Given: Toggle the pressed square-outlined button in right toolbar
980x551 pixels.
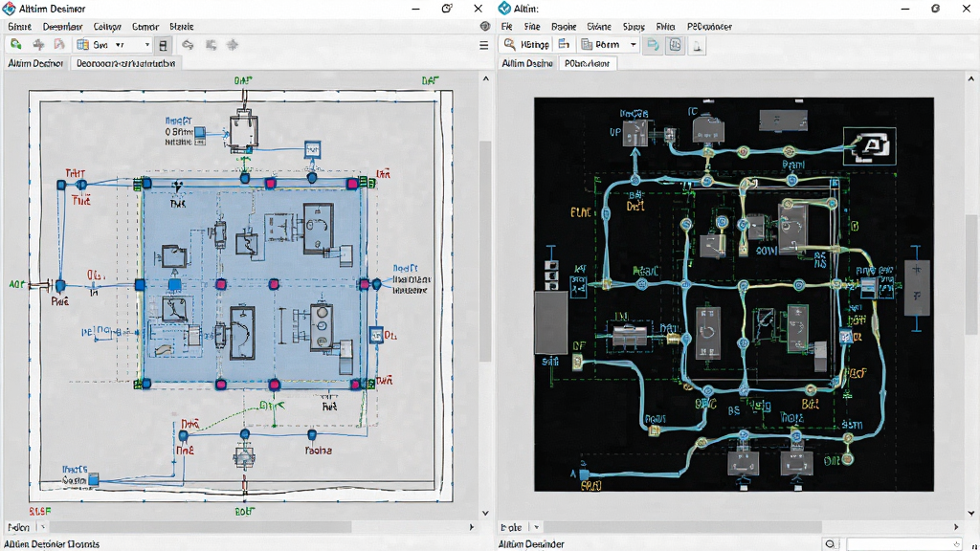Looking at the screenshot, I should click(675, 45).
